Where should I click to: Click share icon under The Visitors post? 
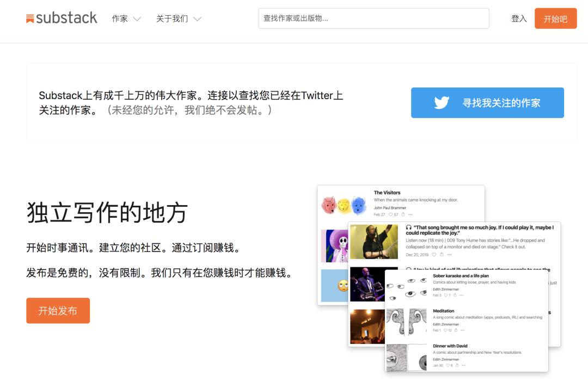click(403, 214)
